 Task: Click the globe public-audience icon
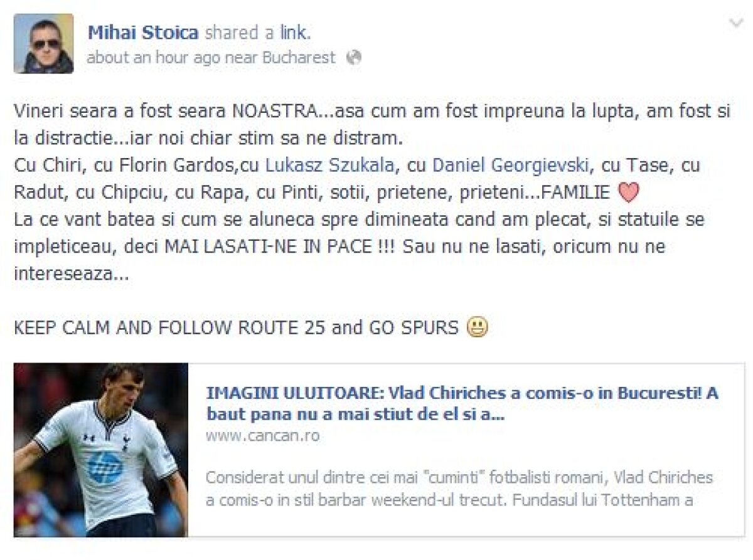[x=354, y=58]
